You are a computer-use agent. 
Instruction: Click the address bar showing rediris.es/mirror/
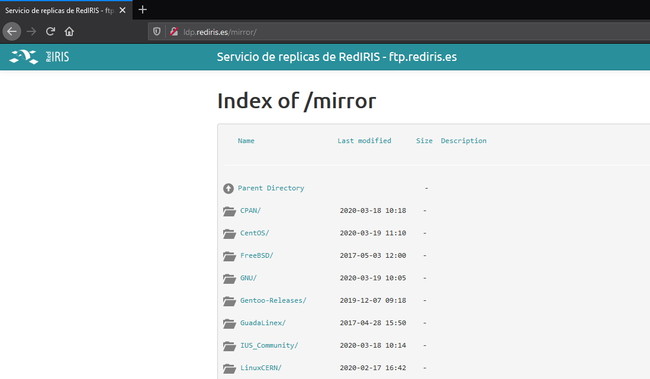click(398, 32)
